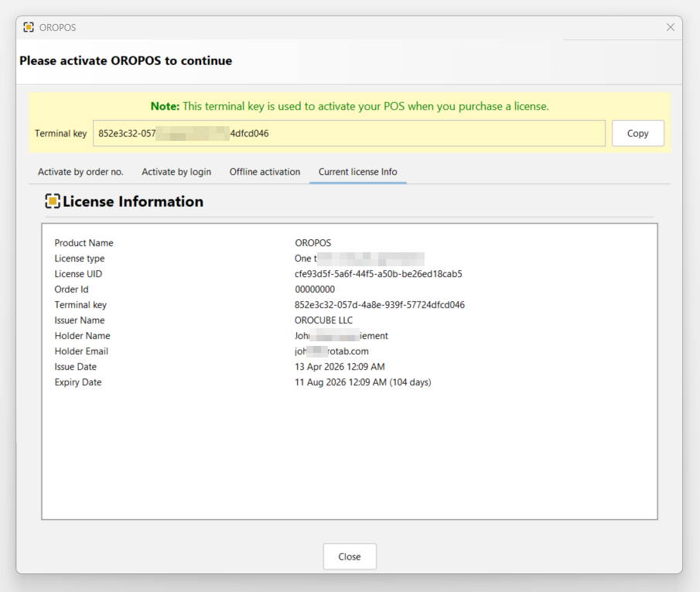
Task: Click the Close button at bottom
Action: pos(350,556)
